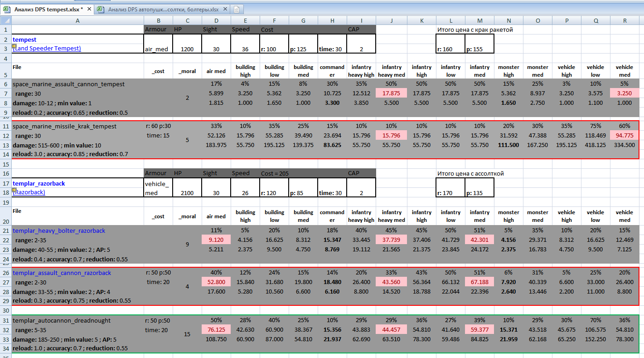644x358 pixels.
Task: Select row 1 header
Action: tap(5, 29)
